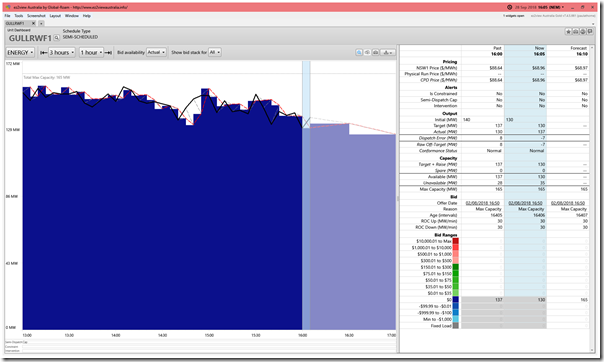Click the dark blue $0 bid swatch

click(x=456, y=300)
